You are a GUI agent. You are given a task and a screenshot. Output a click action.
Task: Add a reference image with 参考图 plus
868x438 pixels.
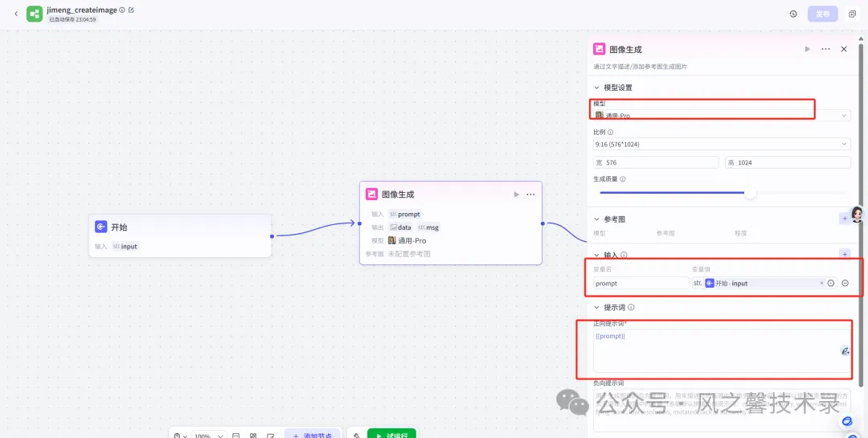[x=845, y=219]
